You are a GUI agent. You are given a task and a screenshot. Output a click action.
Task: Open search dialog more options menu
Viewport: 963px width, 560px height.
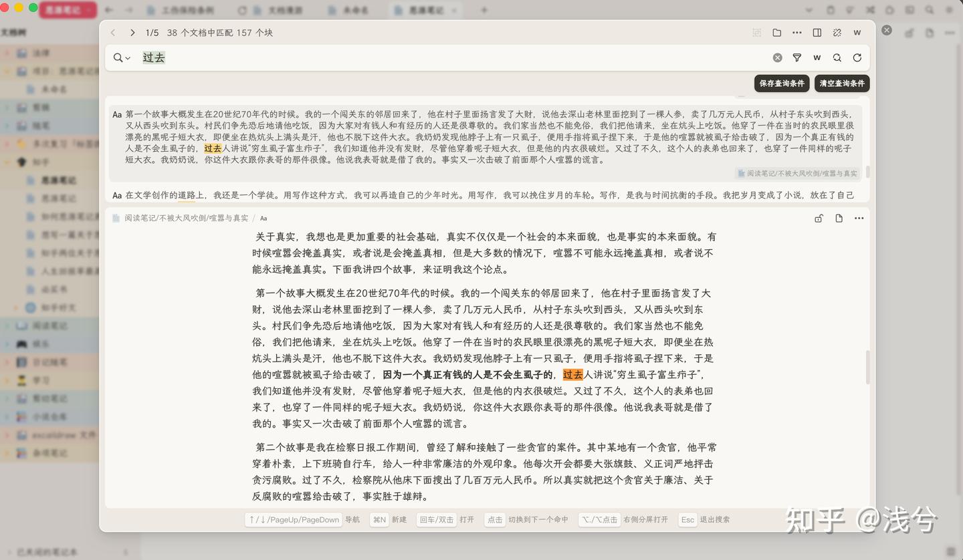[797, 33]
